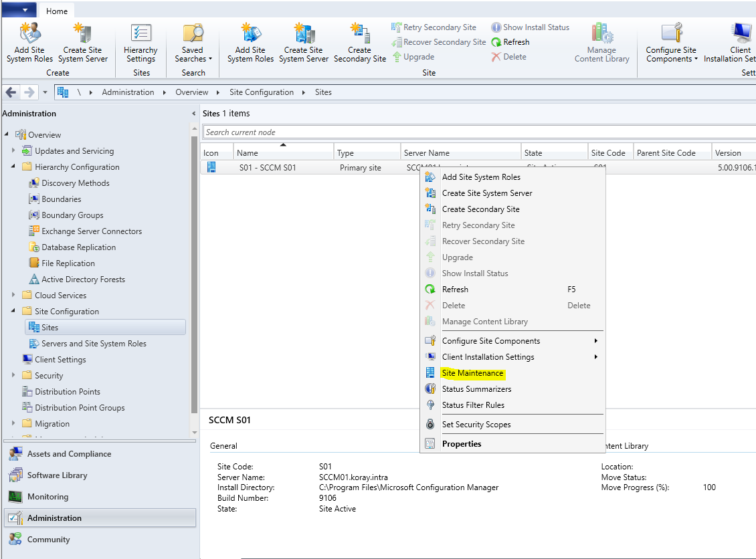Click the Add Site System Roles ribbon icon
This screenshot has width=756, height=559.
pos(29,40)
